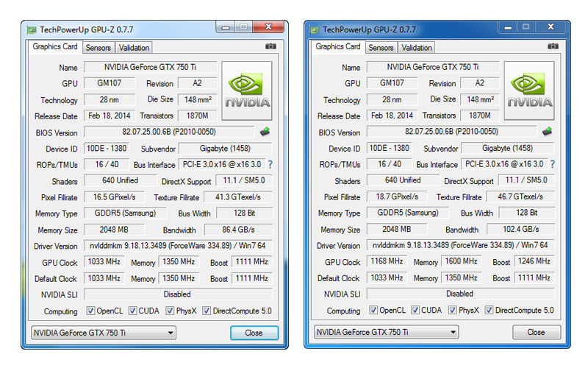Toggle CUDA checkbox in left window
The height and width of the screenshot is (368, 588).
132,311
